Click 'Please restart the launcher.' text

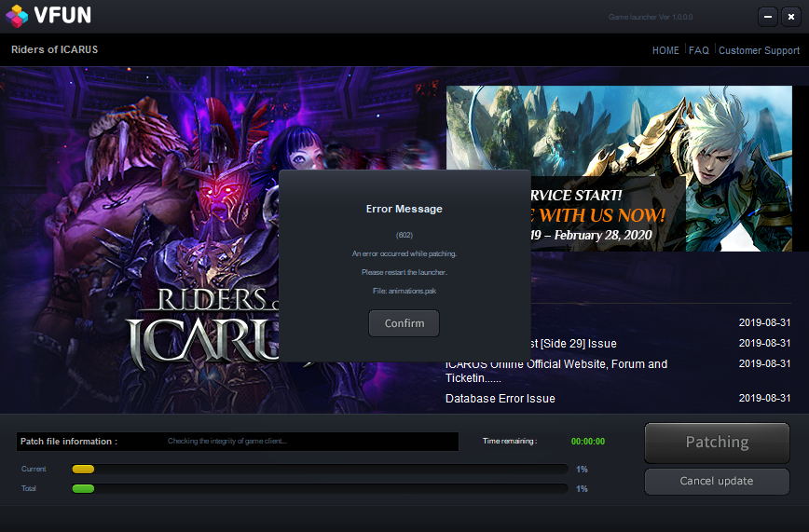tap(404, 272)
